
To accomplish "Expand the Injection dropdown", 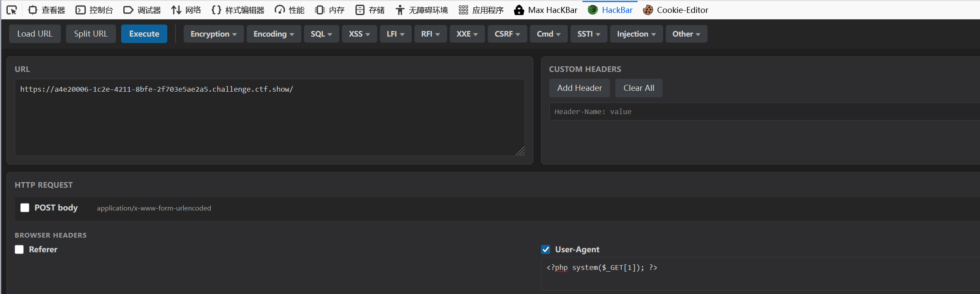I will [636, 34].
